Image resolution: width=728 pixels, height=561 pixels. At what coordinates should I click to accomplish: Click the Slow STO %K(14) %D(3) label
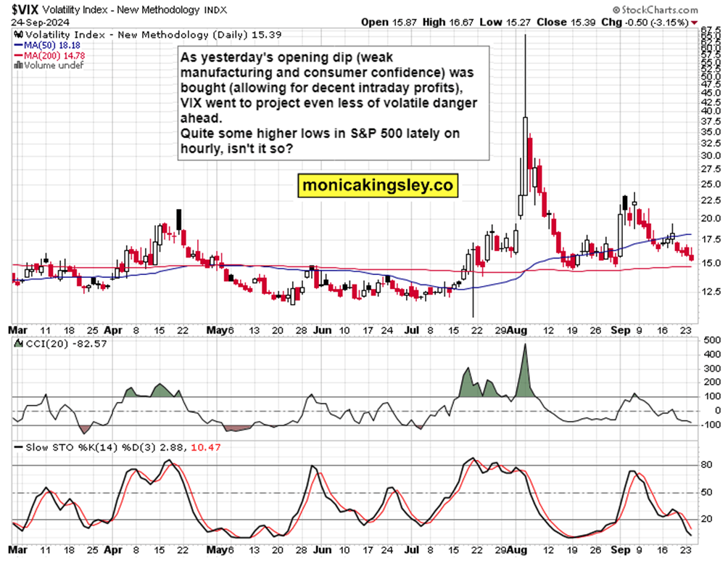(x=91, y=447)
